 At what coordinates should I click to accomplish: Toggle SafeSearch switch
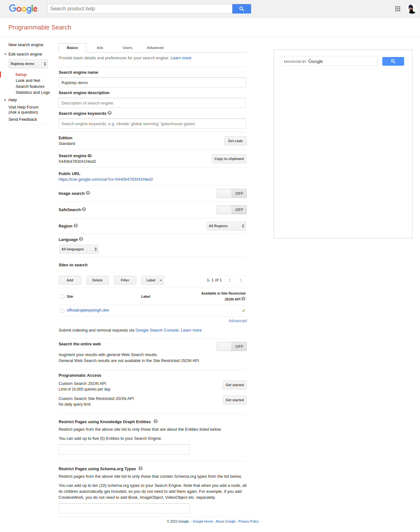[232, 210]
